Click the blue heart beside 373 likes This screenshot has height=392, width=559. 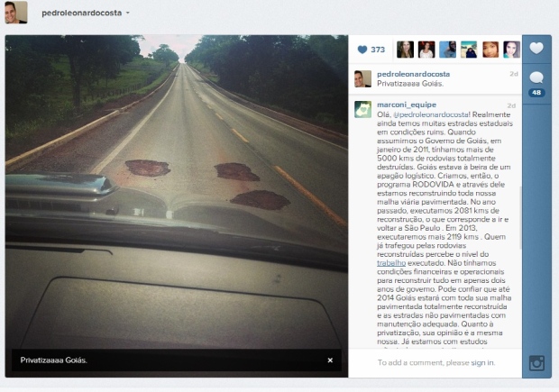click(x=362, y=50)
